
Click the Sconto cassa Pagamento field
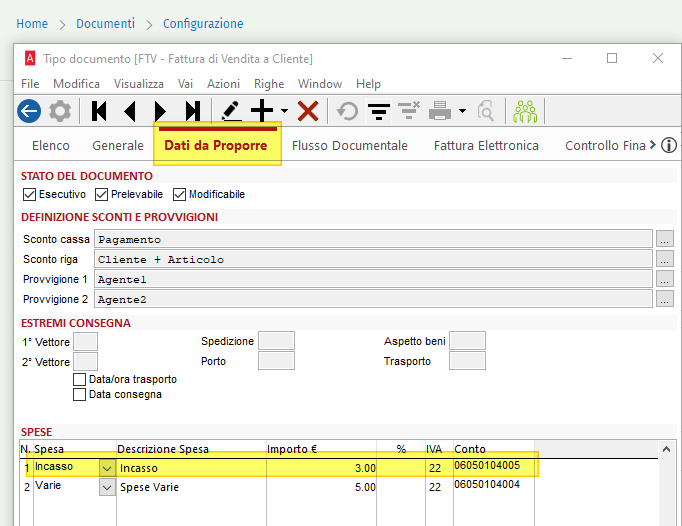coord(373,239)
